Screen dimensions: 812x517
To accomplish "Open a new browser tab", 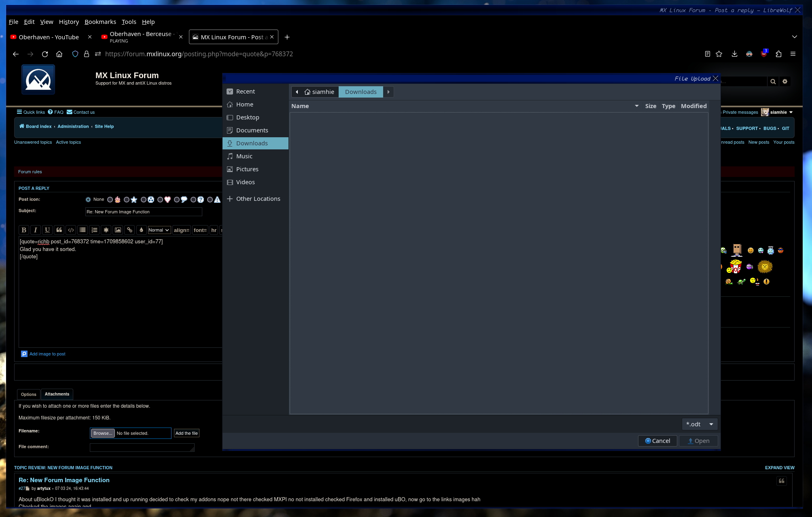I will pos(287,37).
